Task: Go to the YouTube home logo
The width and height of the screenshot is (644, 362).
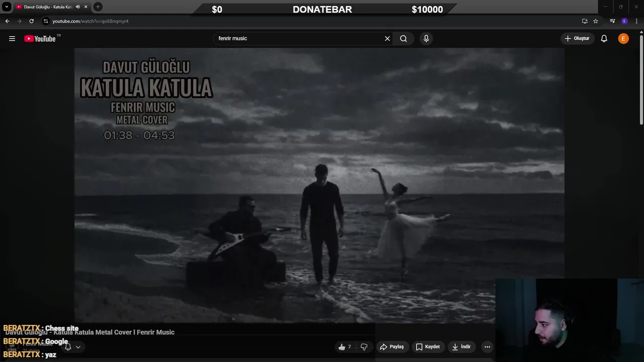Action: pyautogui.click(x=40, y=39)
